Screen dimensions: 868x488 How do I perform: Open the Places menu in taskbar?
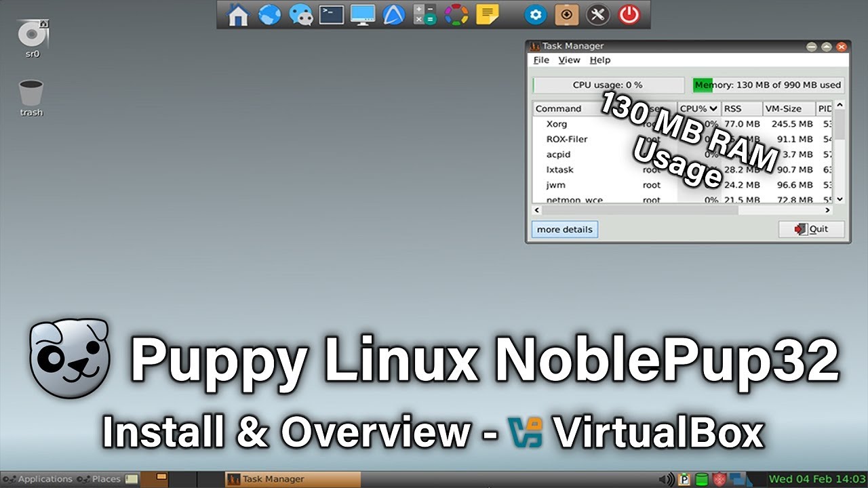point(100,479)
